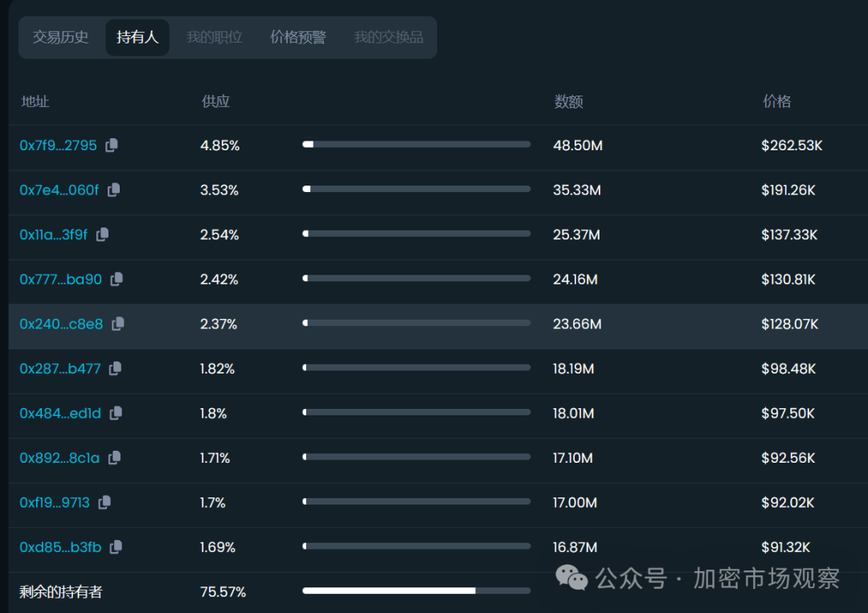868x613 pixels.
Task: Click the 供应 column header
Action: 215,101
